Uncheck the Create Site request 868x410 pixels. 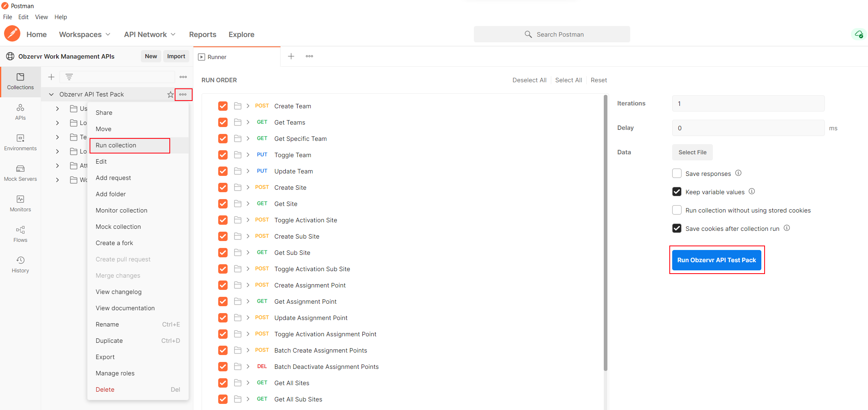click(223, 187)
